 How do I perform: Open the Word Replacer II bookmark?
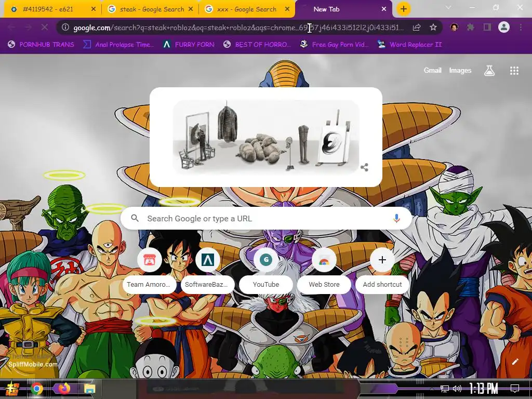410,45
